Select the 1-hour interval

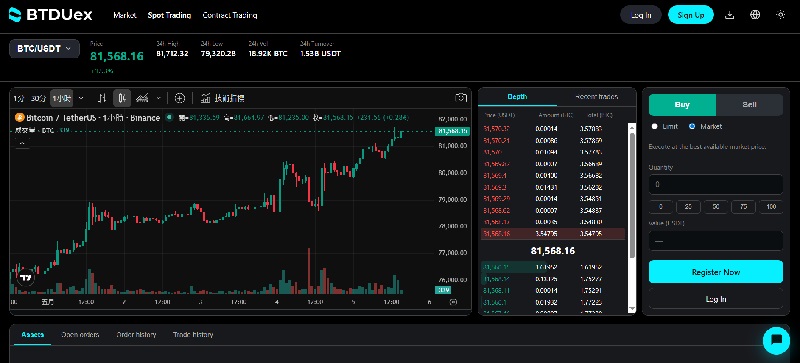coord(61,98)
